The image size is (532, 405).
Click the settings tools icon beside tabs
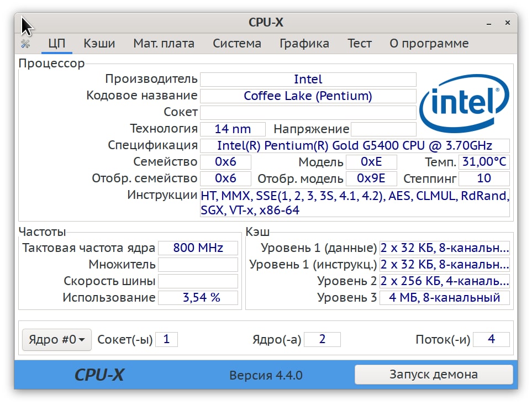tap(25, 43)
